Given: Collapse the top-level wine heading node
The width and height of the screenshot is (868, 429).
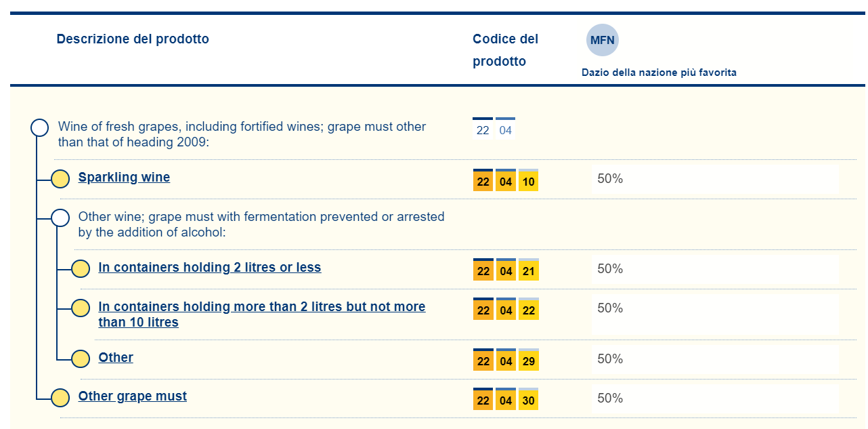Looking at the screenshot, I should coord(40,127).
